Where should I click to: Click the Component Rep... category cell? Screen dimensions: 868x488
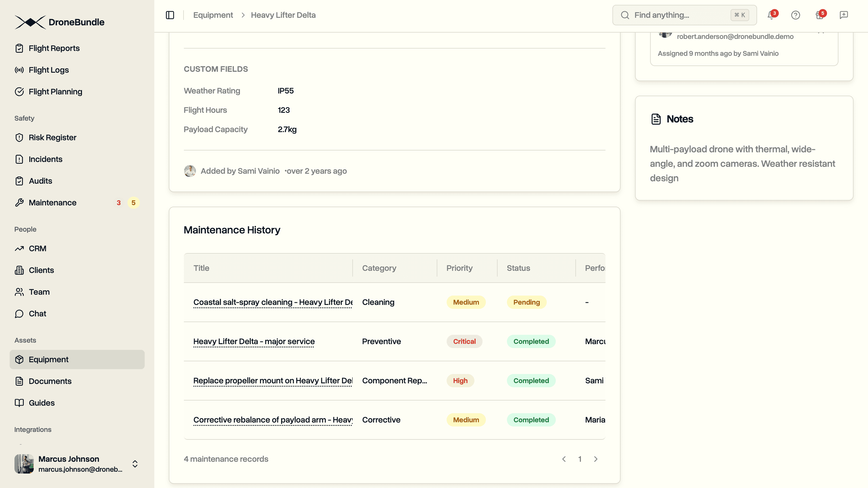(395, 380)
